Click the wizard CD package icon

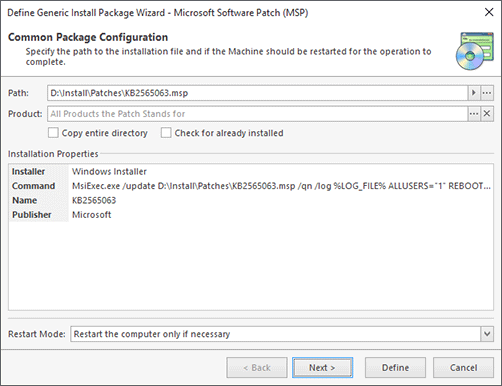point(474,51)
